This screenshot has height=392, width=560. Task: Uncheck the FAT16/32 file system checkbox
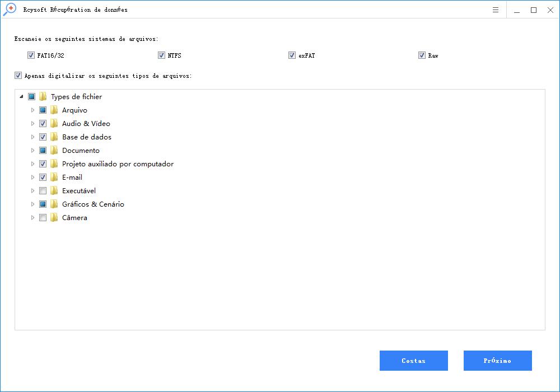tap(31, 55)
